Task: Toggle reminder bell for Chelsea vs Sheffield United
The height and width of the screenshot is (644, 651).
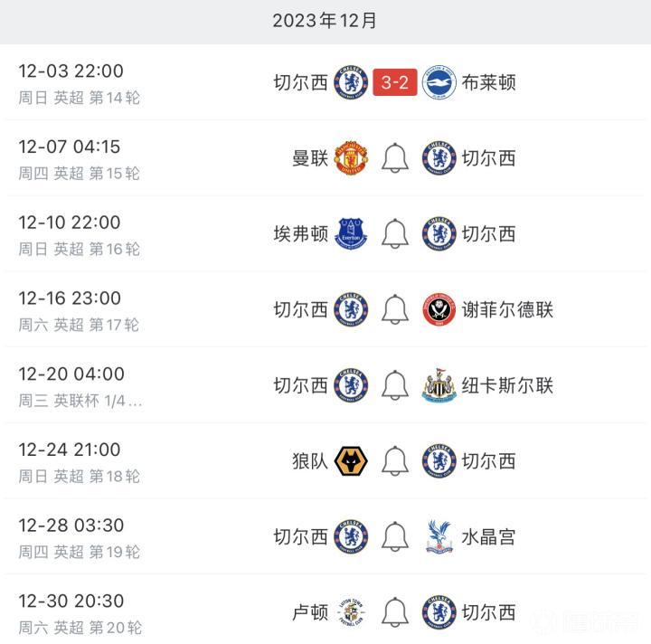Action: pos(395,310)
